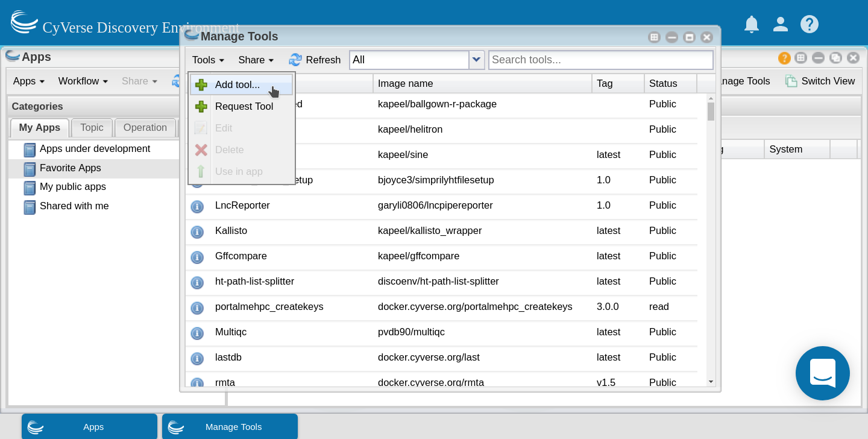This screenshot has height=439, width=868.
Task: Click garyli0806/lncpipereporter image name
Action: point(435,205)
